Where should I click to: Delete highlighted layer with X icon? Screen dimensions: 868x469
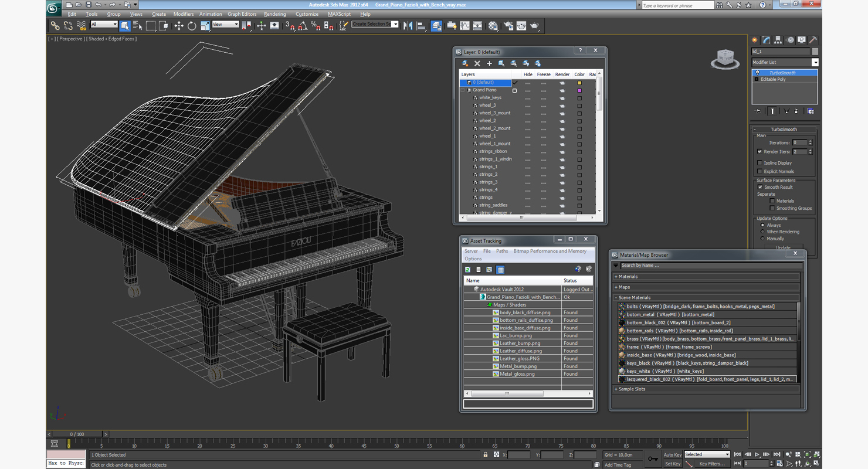click(477, 63)
